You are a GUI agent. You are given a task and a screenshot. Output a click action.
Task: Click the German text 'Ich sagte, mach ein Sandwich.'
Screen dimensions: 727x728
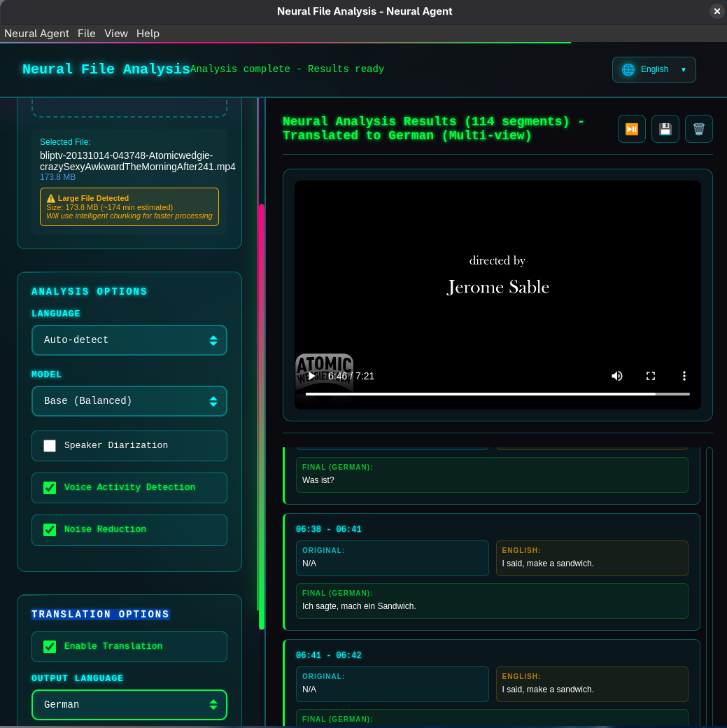(x=359, y=606)
